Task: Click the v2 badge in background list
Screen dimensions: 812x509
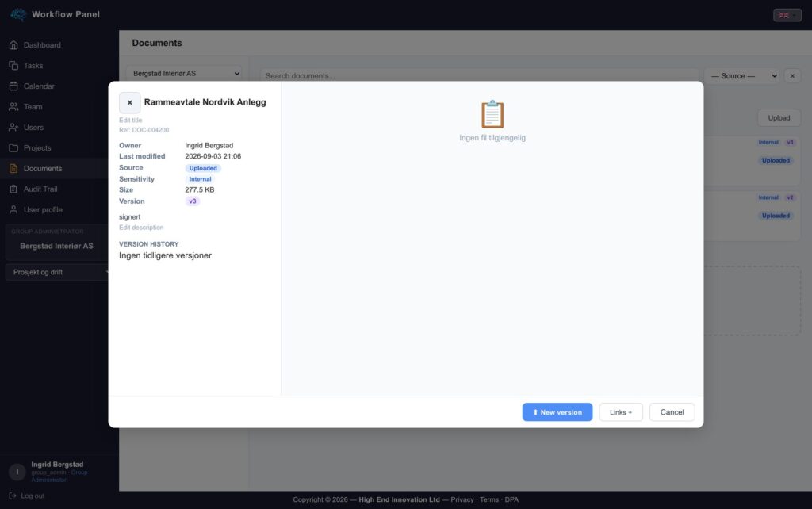Action: (x=791, y=197)
